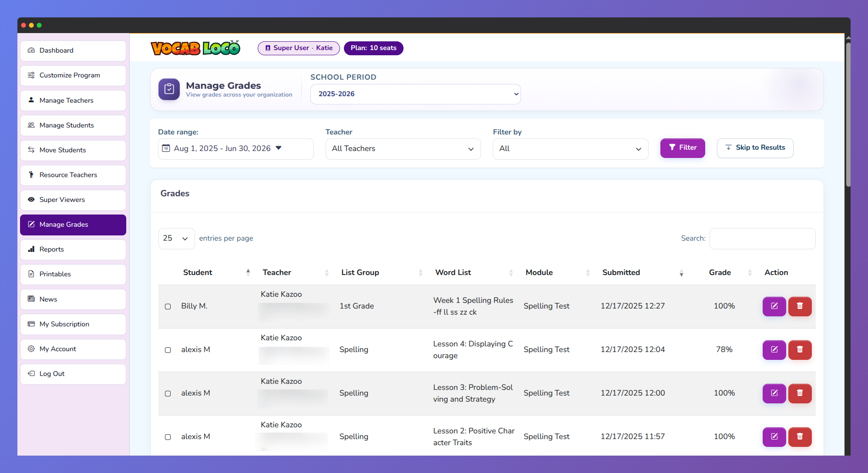This screenshot has width=868, height=473.
Task: Click the Super Viewers eye icon
Action: click(x=31, y=200)
